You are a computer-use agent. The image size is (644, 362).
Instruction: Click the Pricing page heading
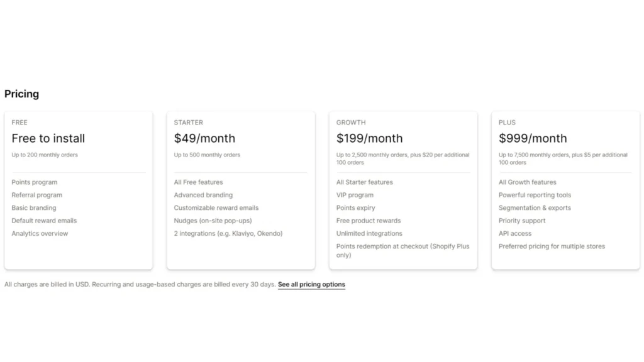click(x=21, y=94)
